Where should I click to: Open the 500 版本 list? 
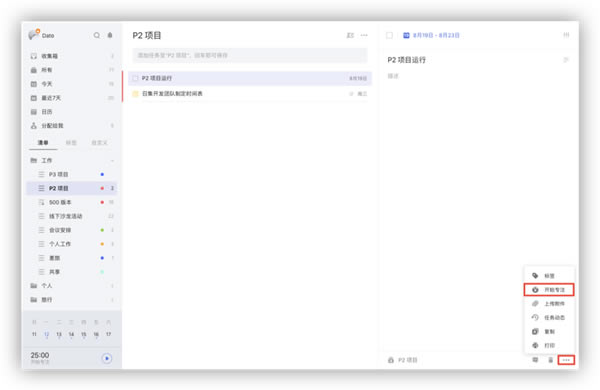72,202
